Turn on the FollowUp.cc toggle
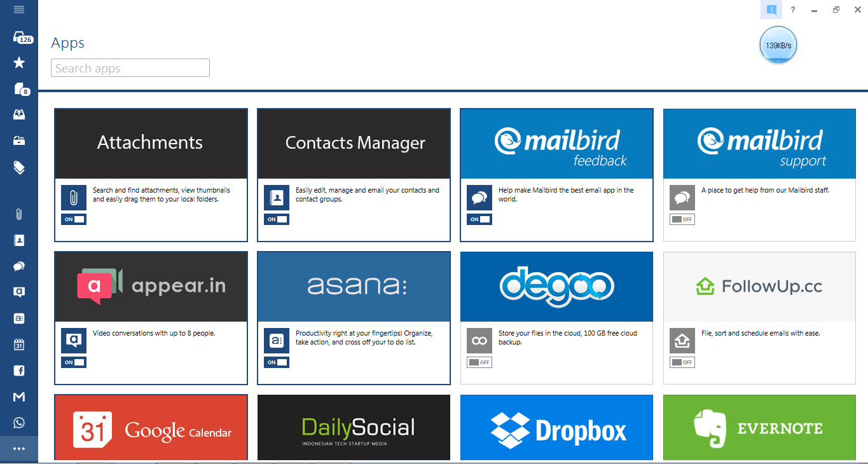 pos(682,362)
